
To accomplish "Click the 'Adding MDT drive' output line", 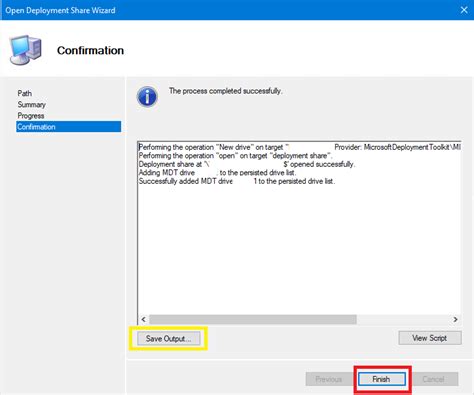I will pos(217,173).
